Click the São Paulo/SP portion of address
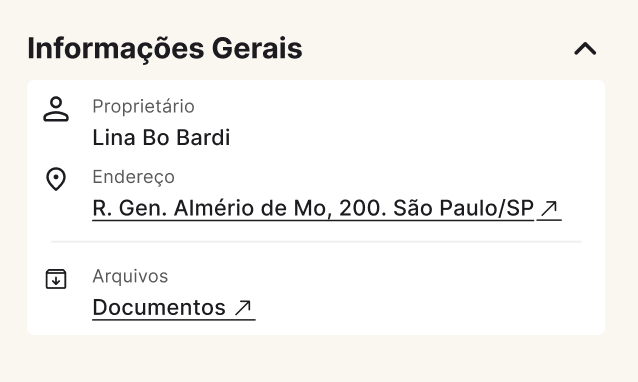This screenshot has width=638, height=382. pyautogui.click(x=463, y=208)
